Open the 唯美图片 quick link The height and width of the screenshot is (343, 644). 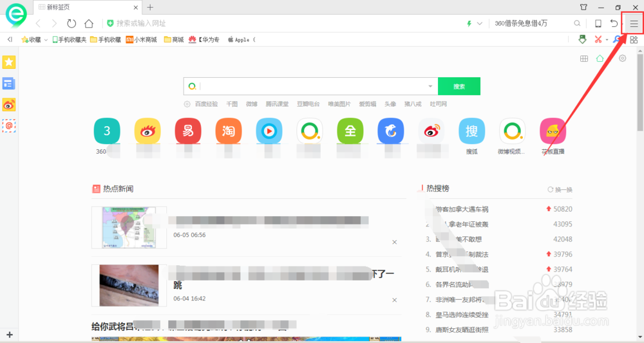click(x=339, y=104)
